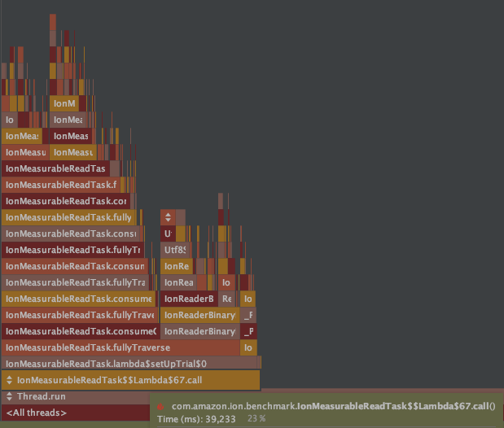Select dark red IonMeasurableReadTask.cor frame
The width and height of the screenshot is (504, 428).
(x=66, y=201)
